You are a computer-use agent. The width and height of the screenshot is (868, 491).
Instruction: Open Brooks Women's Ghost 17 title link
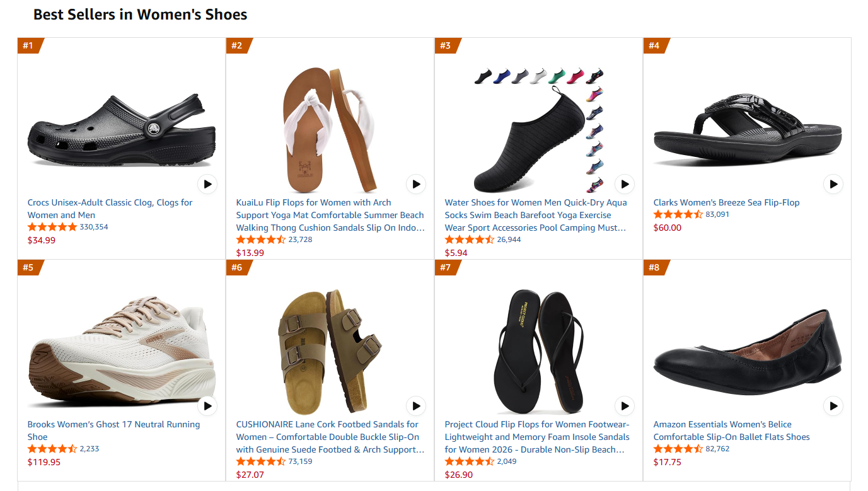(113, 430)
